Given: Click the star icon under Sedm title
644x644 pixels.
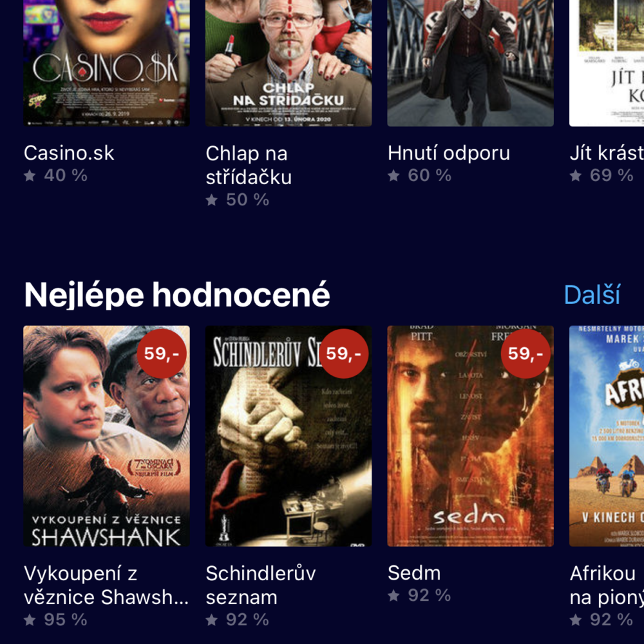Looking at the screenshot, I should point(393,595).
